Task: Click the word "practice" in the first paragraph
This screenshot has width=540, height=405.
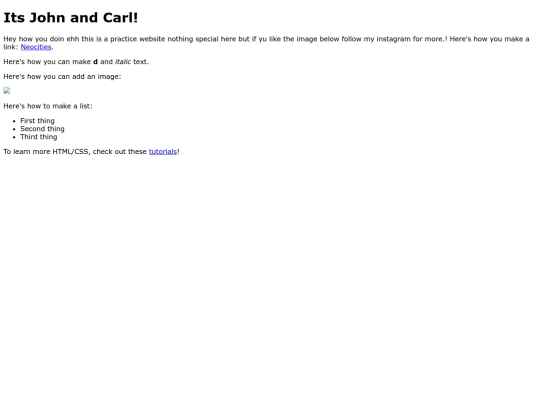Action: click(123, 39)
